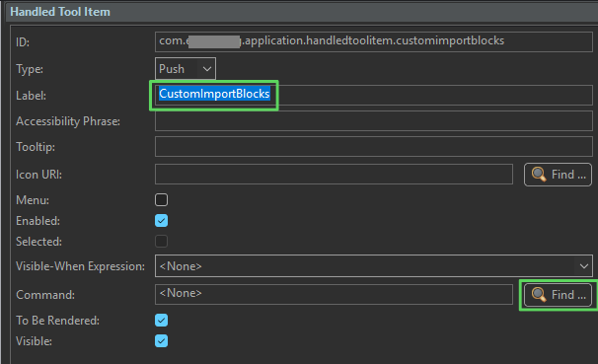Click the Handled Tool Item header title
The width and height of the screenshot is (598, 364).
[60, 12]
